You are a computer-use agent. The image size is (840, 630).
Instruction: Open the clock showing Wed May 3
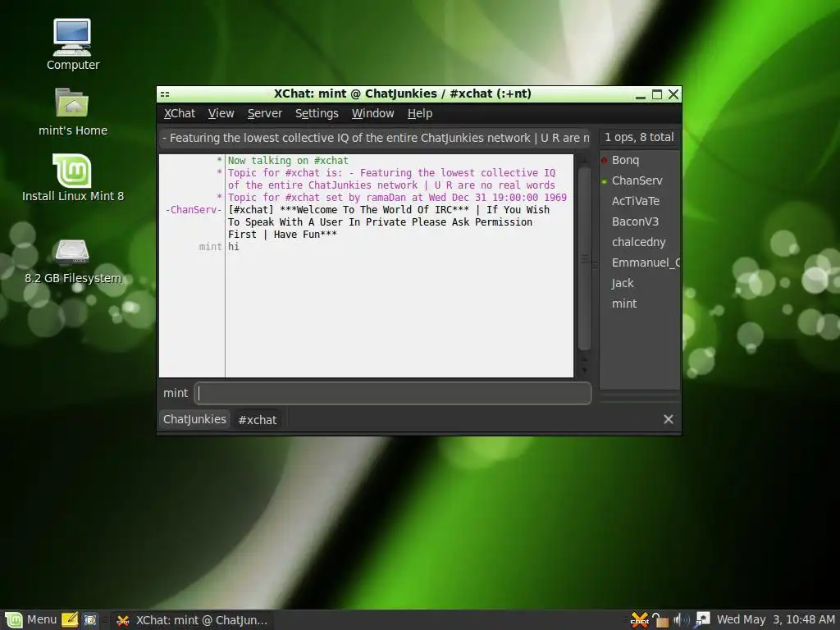775,620
